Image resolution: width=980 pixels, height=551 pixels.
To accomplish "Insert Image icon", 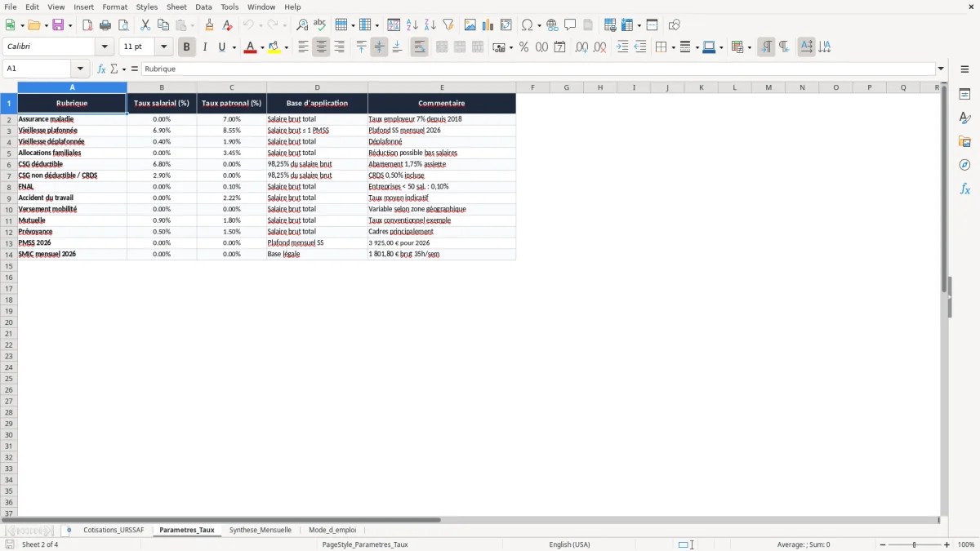I will tap(470, 25).
